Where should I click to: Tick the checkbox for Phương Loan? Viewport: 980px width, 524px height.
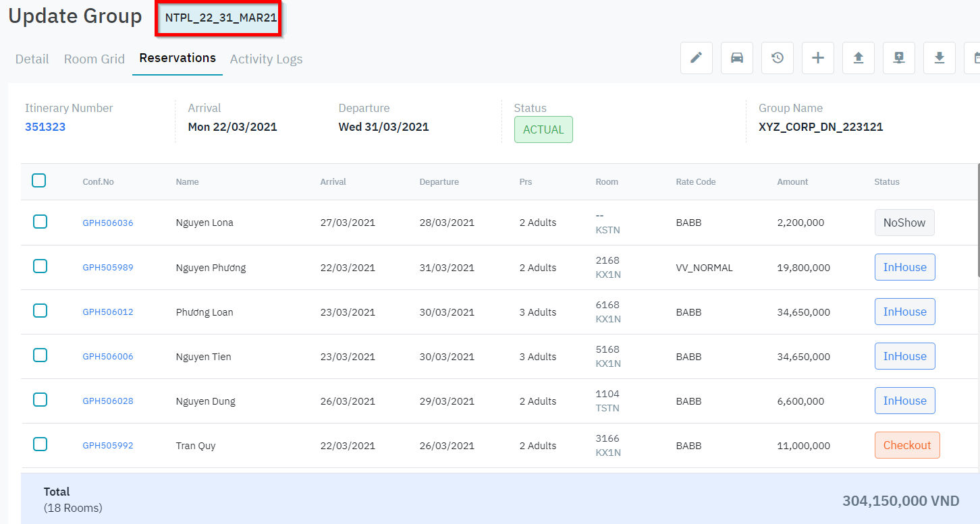pyautogui.click(x=40, y=311)
